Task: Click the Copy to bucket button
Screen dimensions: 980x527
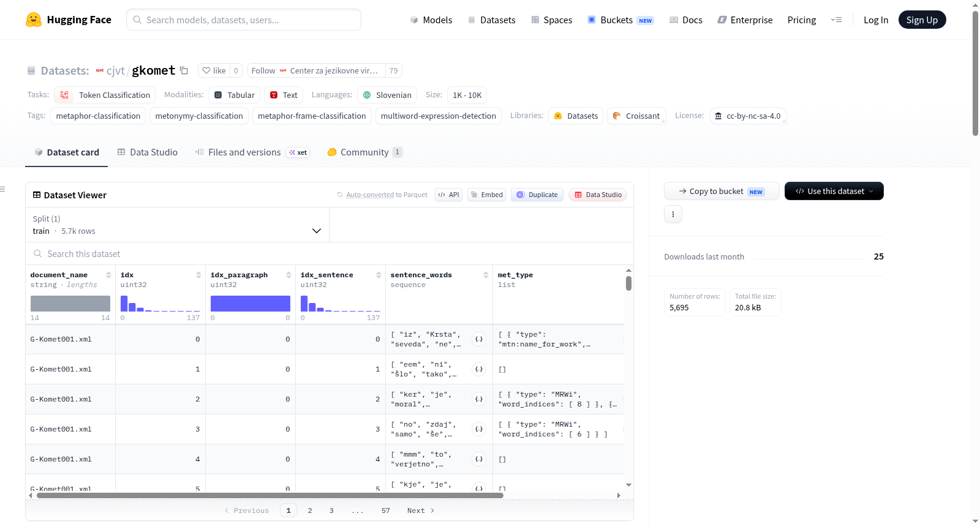Action: coord(722,191)
